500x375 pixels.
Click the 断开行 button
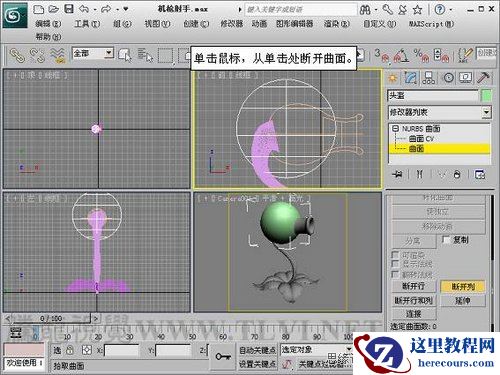(413, 286)
